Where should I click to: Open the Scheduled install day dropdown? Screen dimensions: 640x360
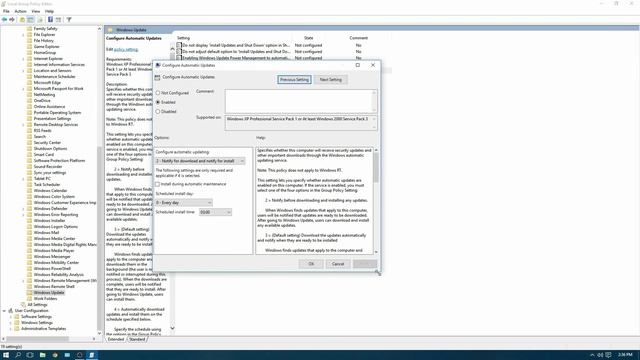[x=184, y=202]
